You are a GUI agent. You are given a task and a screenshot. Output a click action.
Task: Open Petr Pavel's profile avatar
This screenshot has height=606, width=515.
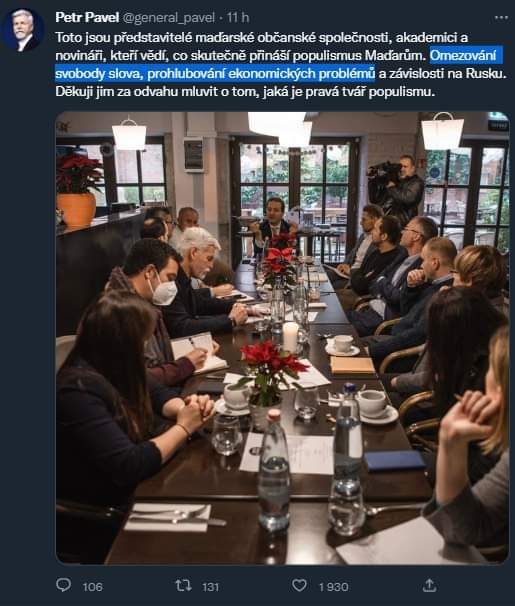tap(23, 30)
